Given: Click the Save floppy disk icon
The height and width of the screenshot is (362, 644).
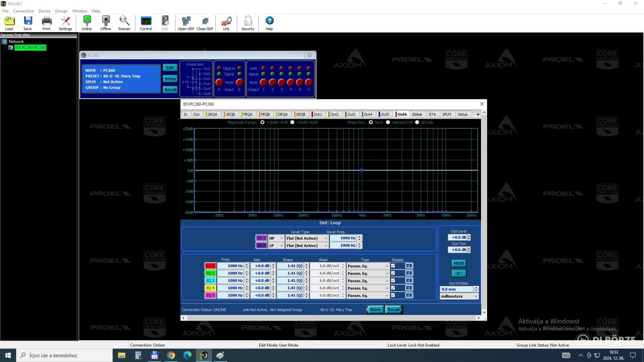Looking at the screenshot, I should [28, 21].
